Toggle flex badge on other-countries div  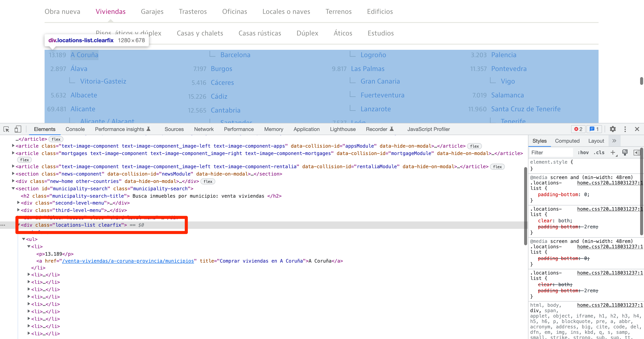(x=208, y=181)
